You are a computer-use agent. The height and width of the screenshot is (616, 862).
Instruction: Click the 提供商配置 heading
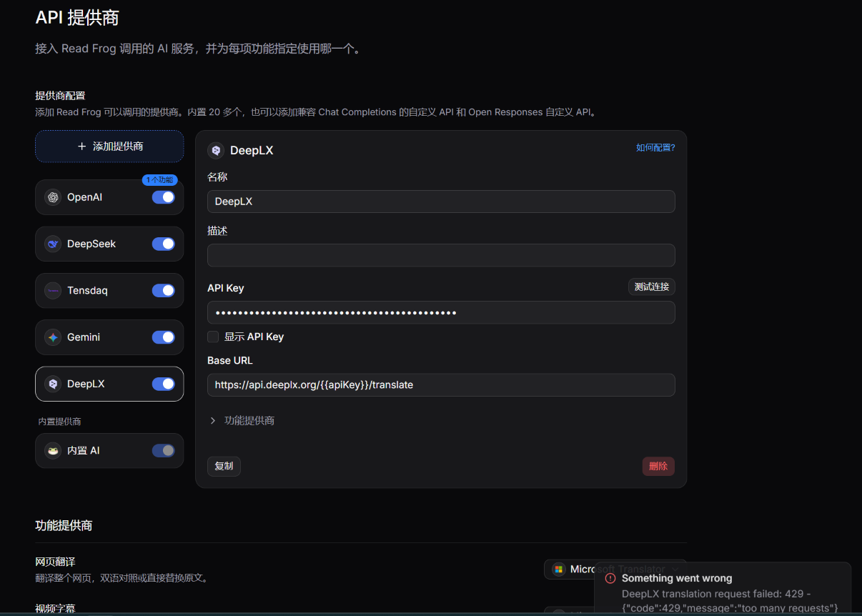coord(61,96)
